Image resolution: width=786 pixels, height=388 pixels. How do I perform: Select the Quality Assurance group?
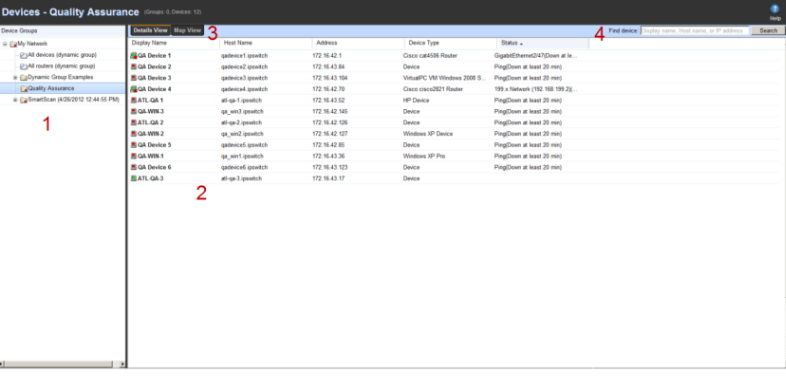51,88
